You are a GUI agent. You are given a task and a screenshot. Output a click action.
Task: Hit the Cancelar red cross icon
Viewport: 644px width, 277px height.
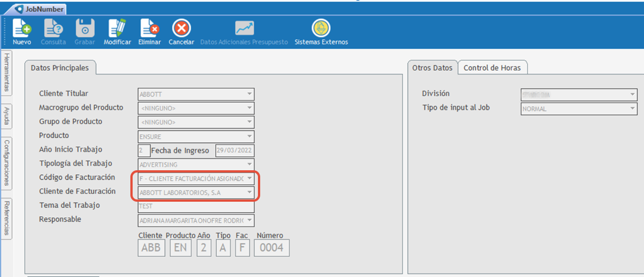(x=181, y=28)
